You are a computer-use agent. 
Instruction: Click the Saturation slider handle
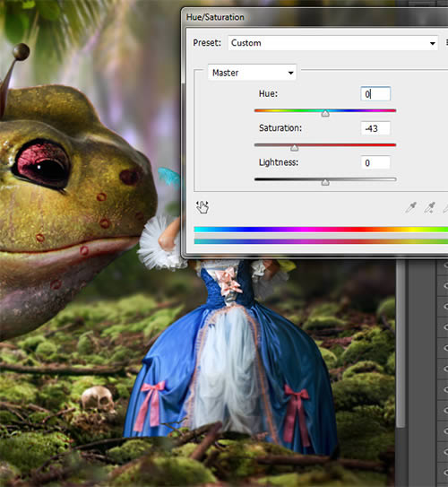[295, 148]
